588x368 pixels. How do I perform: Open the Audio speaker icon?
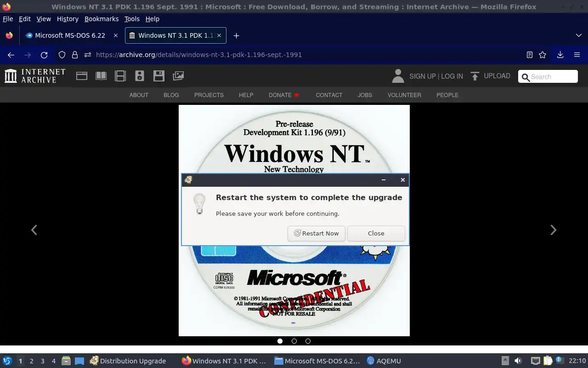(140, 76)
